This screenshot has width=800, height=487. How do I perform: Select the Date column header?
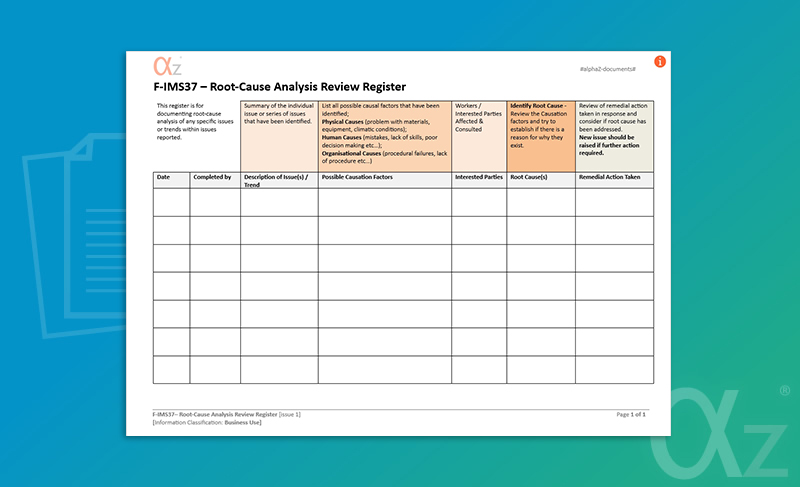[163, 177]
